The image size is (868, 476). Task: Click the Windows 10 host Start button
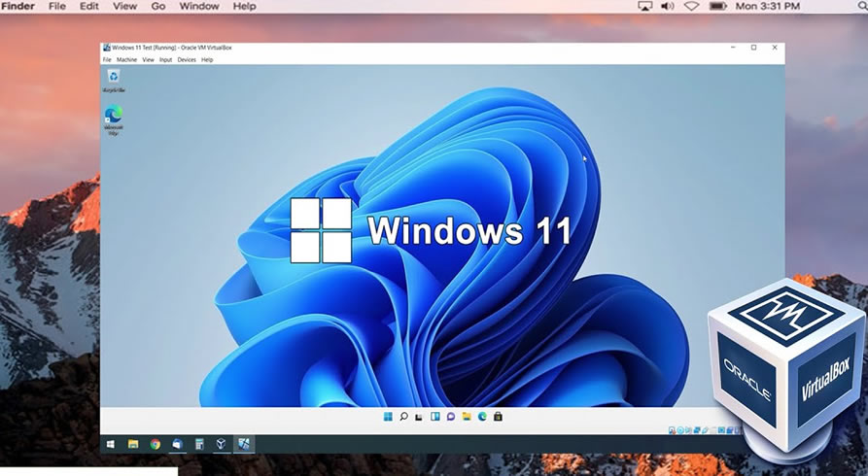click(x=111, y=444)
